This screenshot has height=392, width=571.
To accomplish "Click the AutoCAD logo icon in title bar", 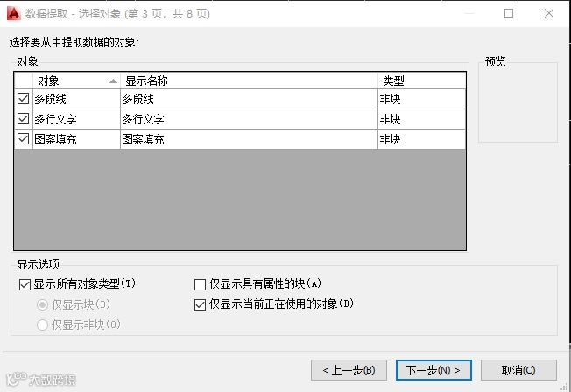I will 14,13.
